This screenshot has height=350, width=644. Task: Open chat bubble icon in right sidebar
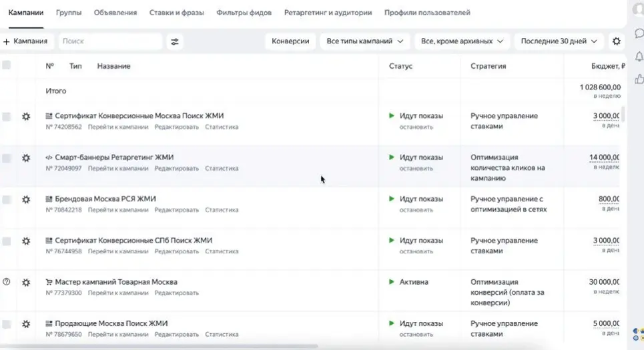pyautogui.click(x=639, y=33)
